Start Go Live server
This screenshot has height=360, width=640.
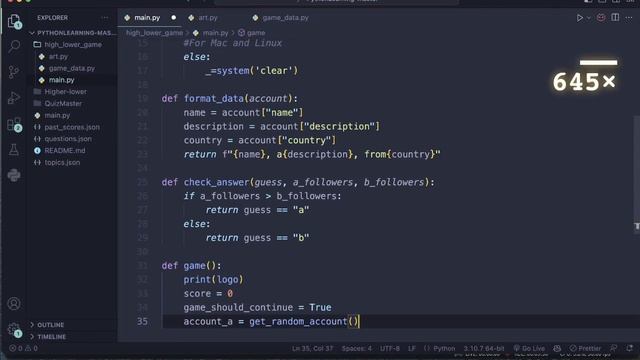click(x=529, y=348)
